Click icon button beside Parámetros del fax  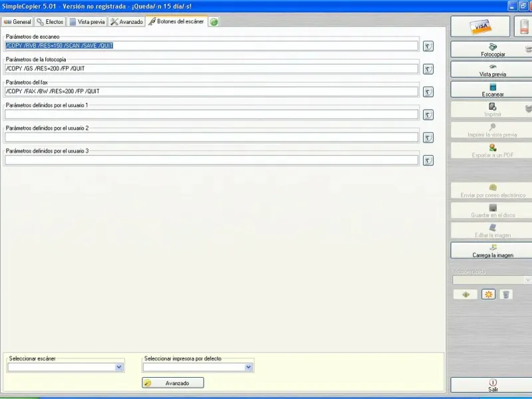click(x=428, y=92)
